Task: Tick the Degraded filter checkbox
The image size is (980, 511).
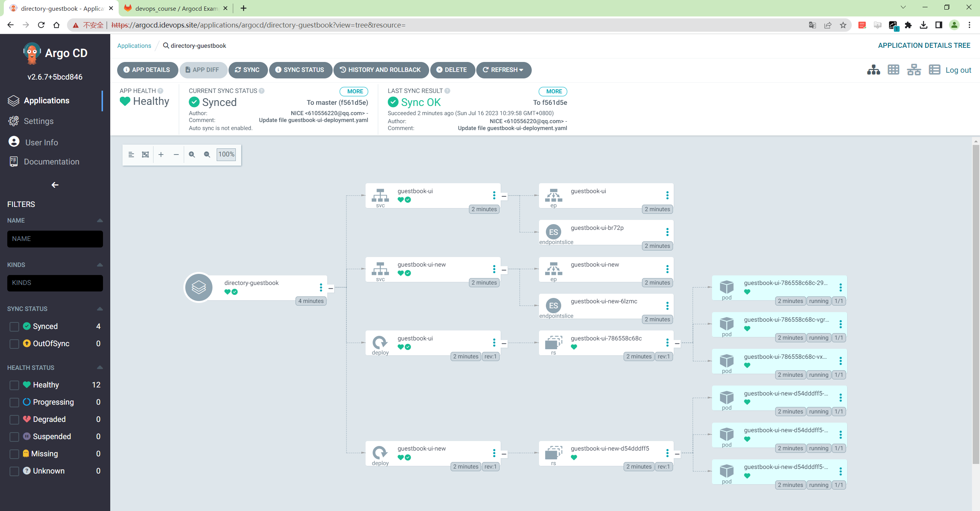Action: pyautogui.click(x=14, y=420)
